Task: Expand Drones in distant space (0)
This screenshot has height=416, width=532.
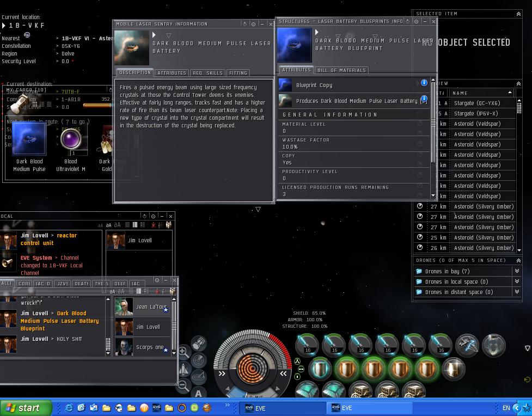Action: pyautogui.click(x=517, y=292)
